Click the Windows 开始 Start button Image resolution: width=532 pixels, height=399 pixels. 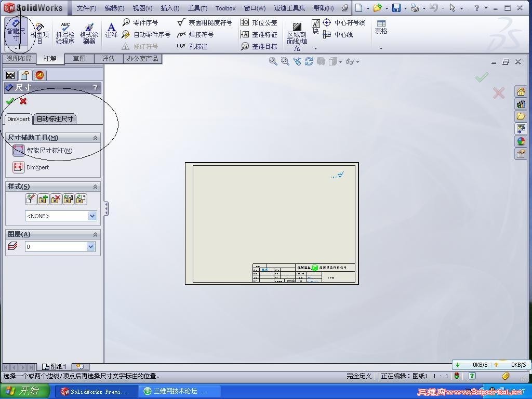[x=24, y=391]
